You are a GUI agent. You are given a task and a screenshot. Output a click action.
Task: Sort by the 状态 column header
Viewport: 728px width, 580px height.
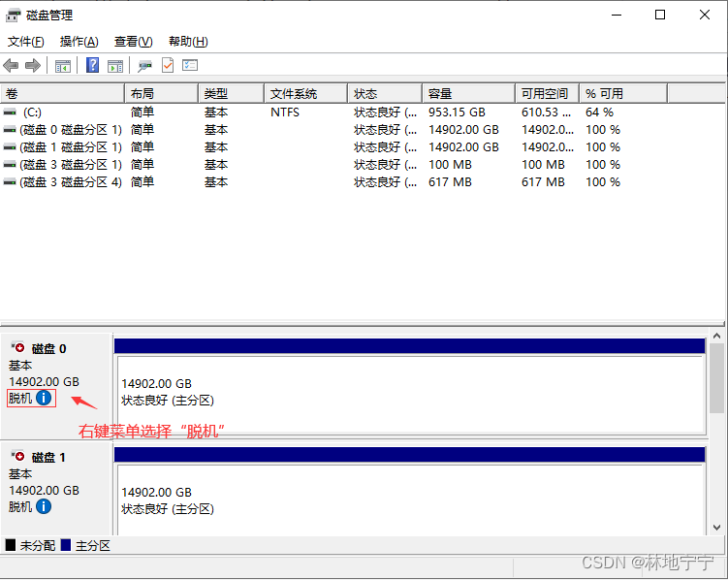tap(385, 94)
